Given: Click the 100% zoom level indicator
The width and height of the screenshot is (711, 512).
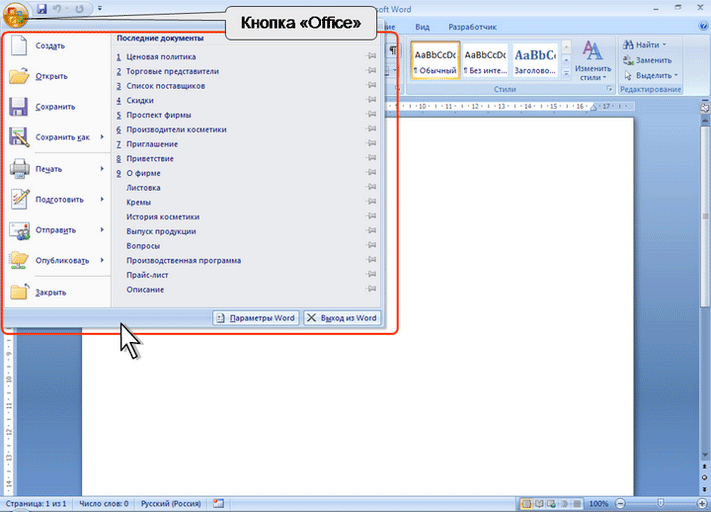Looking at the screenshot, I should [x=599, y=503].
